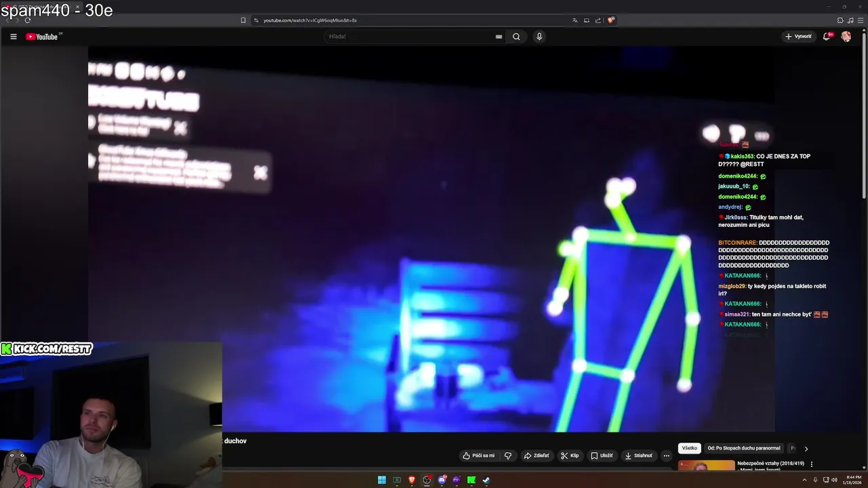Close the second blurred notification with X
The height and width of the screenshot is (488, 868).
coord(260,172)
